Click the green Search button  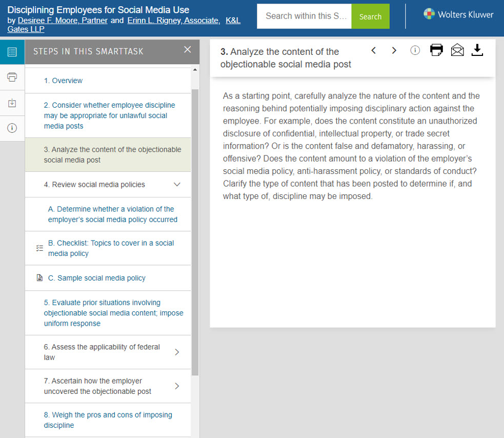(370, 16)
